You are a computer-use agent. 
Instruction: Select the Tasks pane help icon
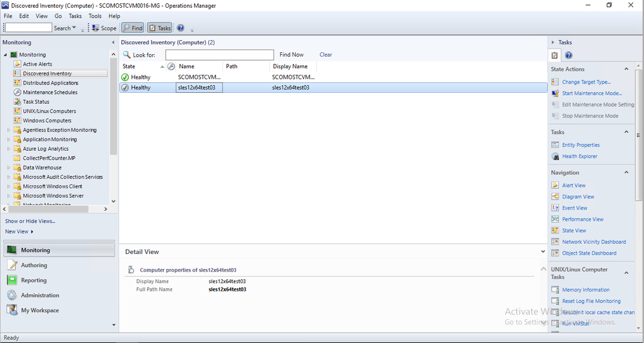coord(569,55)
